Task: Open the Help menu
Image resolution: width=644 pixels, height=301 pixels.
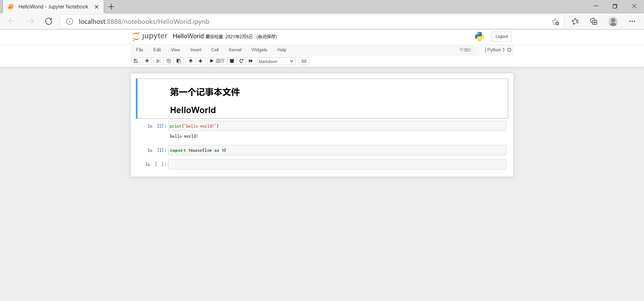Action: (282, 50)
